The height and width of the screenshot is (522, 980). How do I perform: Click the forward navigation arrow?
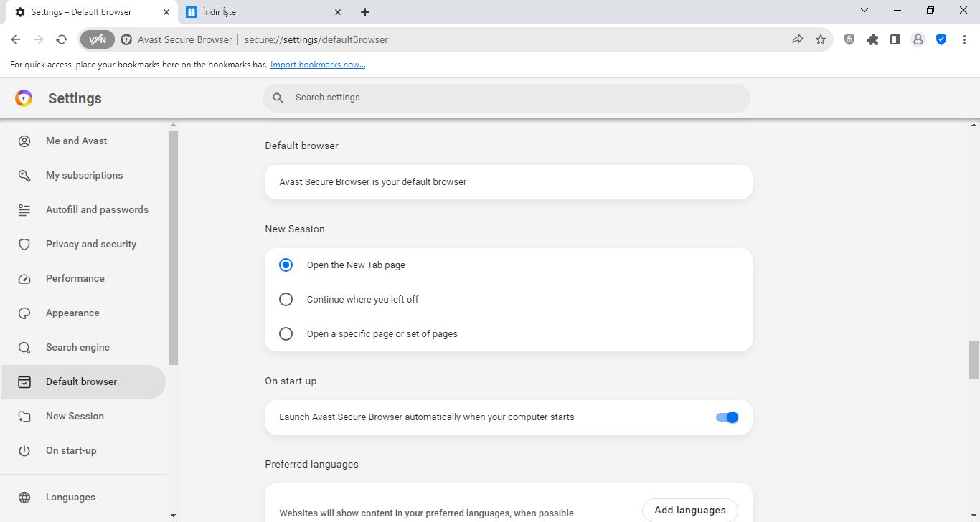pos(39,39)
